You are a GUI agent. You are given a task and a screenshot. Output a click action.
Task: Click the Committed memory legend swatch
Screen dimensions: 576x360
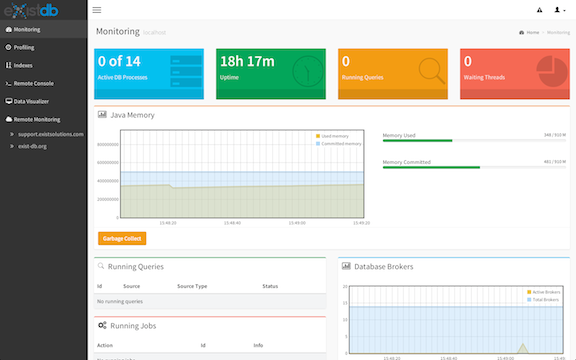(318, 144)
